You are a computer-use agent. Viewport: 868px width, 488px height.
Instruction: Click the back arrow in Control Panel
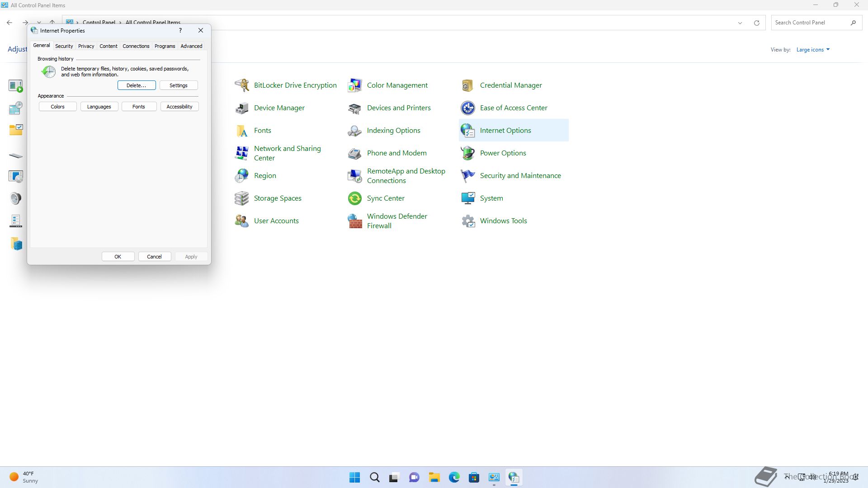coord(9,23)
